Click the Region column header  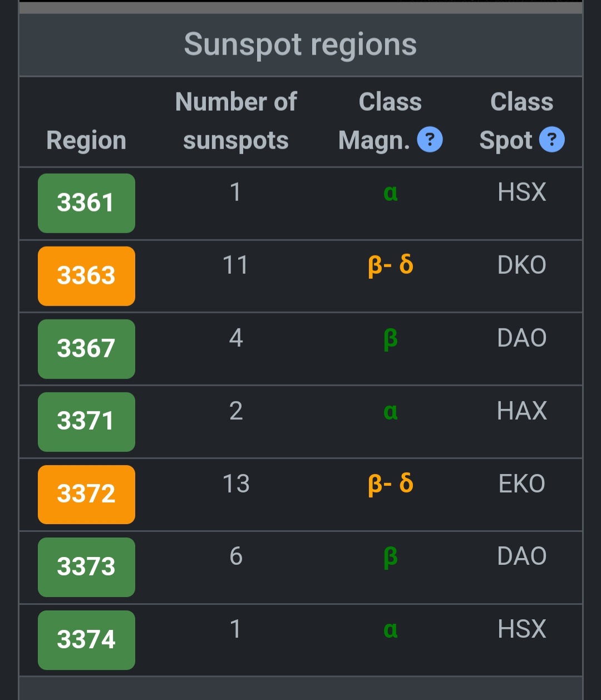tap(86, 140)
